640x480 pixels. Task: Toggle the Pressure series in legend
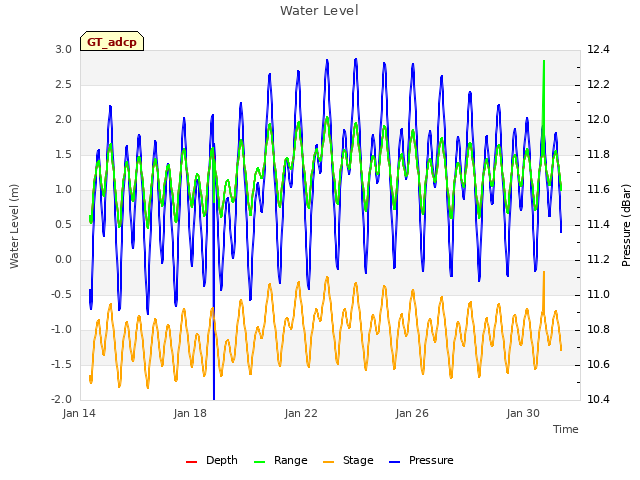click(421, 460)
